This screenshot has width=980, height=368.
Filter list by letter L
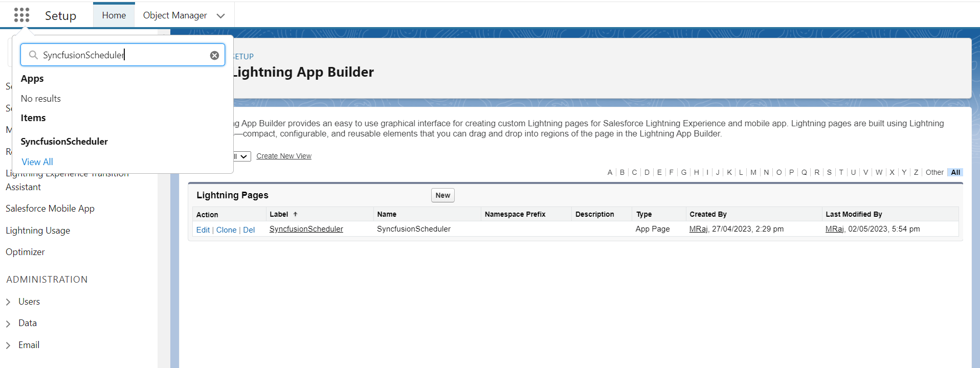(741, 172)
